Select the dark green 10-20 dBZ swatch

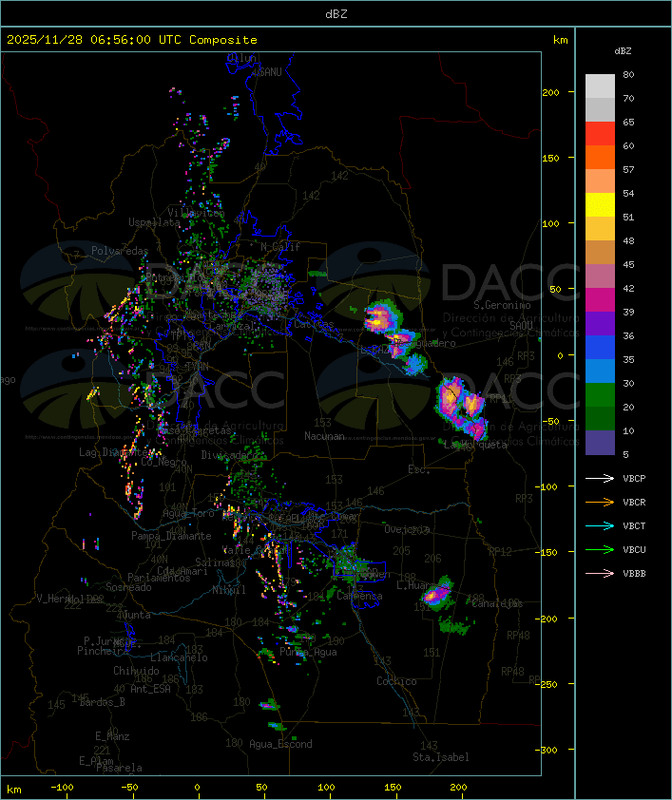tap(600, 419)
